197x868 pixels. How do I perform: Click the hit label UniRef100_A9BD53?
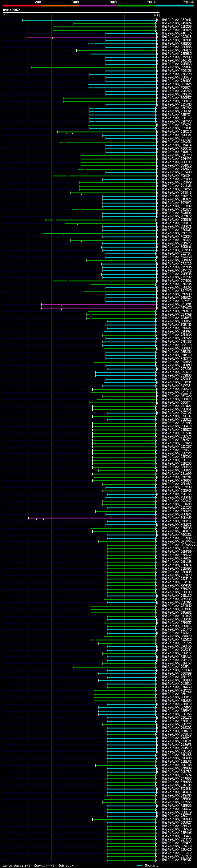(x=176, y=43)
